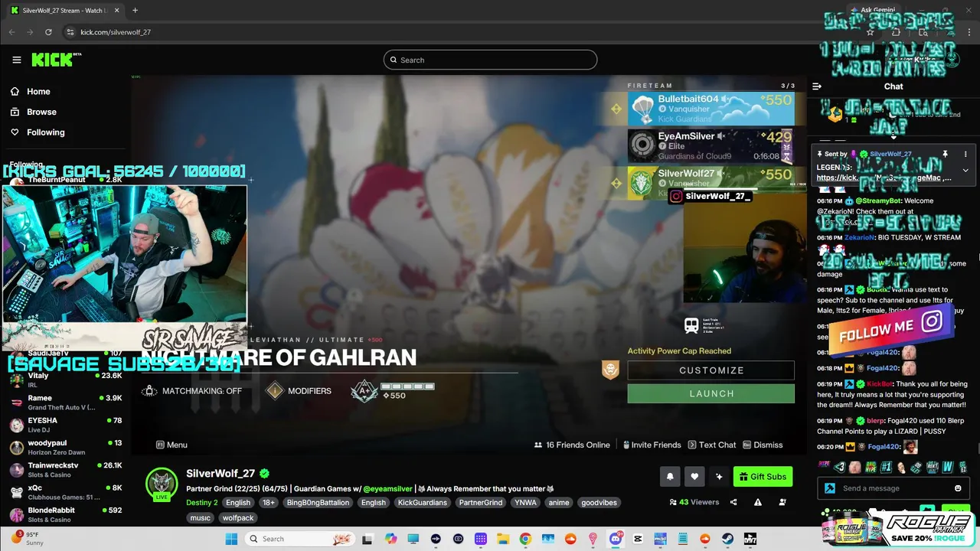Open a new browser tab
Screen dimensions: 980x551
(135, 10)
